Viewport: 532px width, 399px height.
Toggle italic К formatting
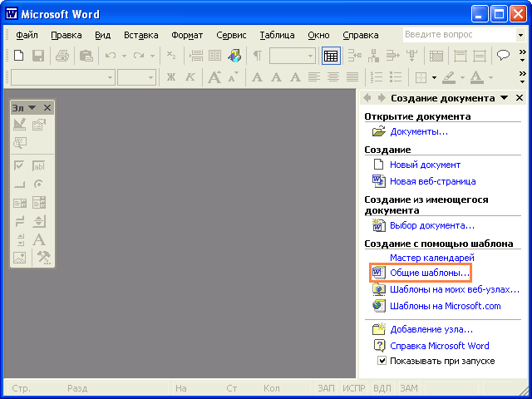tap(190, 77)
